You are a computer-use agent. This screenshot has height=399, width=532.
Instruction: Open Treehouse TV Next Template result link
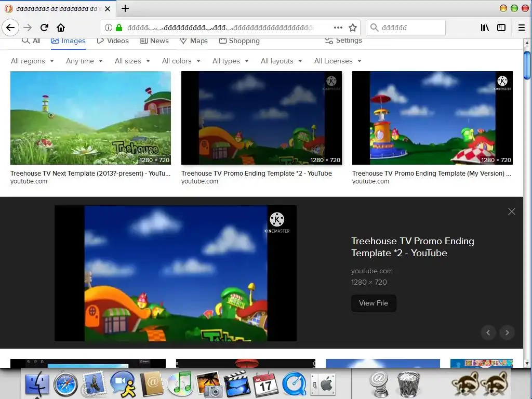pos(90,174)
